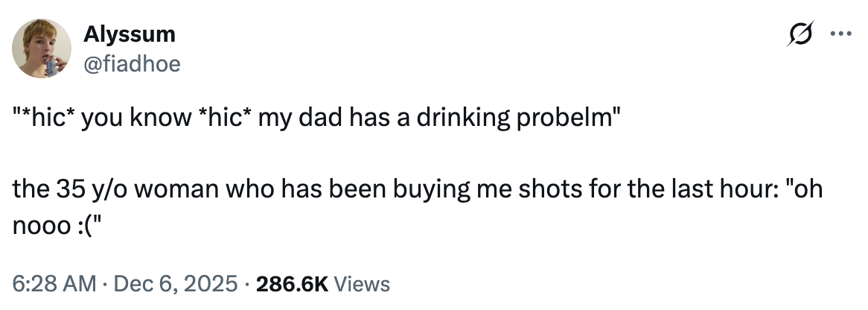Click Alyssum's profile avatar photo
868x310 pixels.
click(44, 48)
